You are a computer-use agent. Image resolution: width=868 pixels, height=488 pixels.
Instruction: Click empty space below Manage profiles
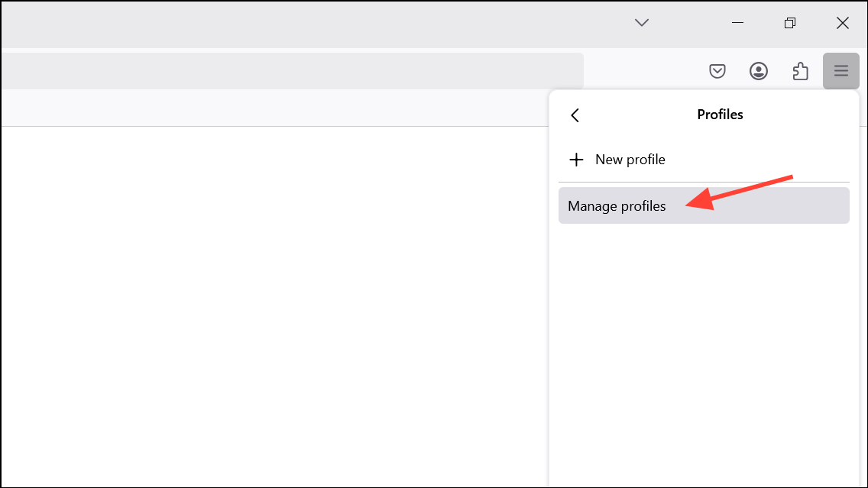703,344
